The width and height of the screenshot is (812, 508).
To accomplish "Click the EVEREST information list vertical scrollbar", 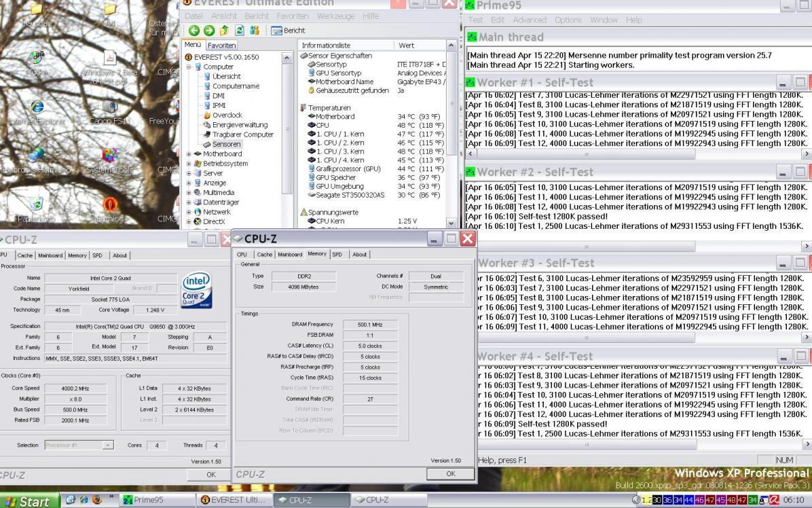I will pyautogui.click(x=451, y=134).
